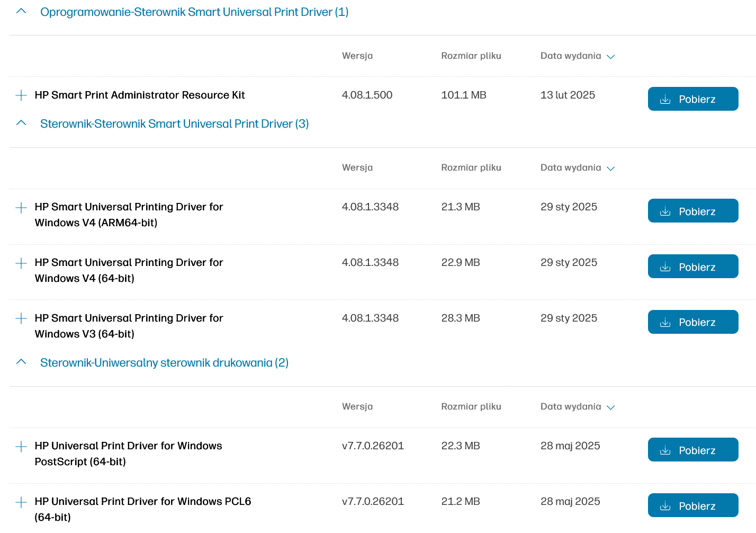
Task: Click Rozmiar pliku header in Uniwersalny sterownik table
Action: pyautogui.click(x=471, y=407)
